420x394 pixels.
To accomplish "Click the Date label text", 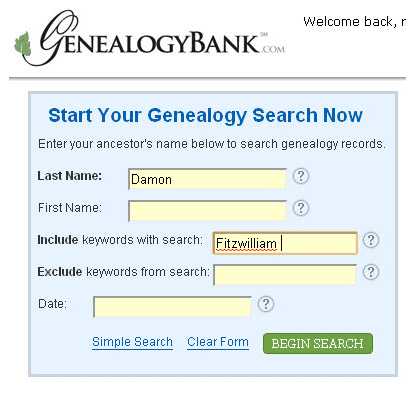I will click(52, 304).
